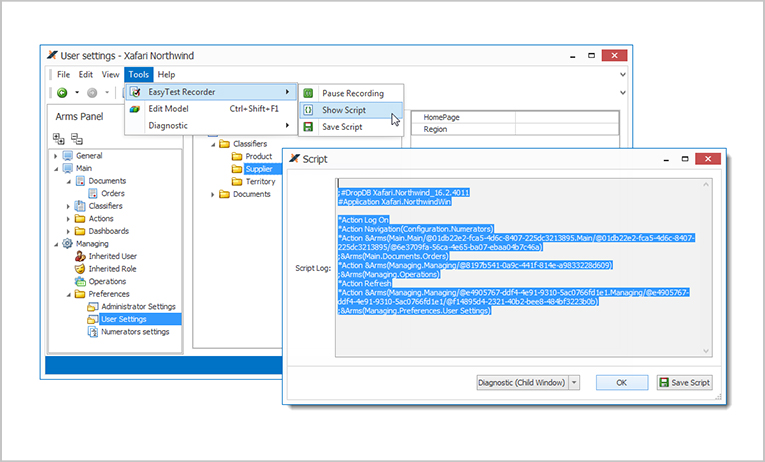Select the Main node icon
765x462 pixels.
pyautogui.click(x=68, y=168)
